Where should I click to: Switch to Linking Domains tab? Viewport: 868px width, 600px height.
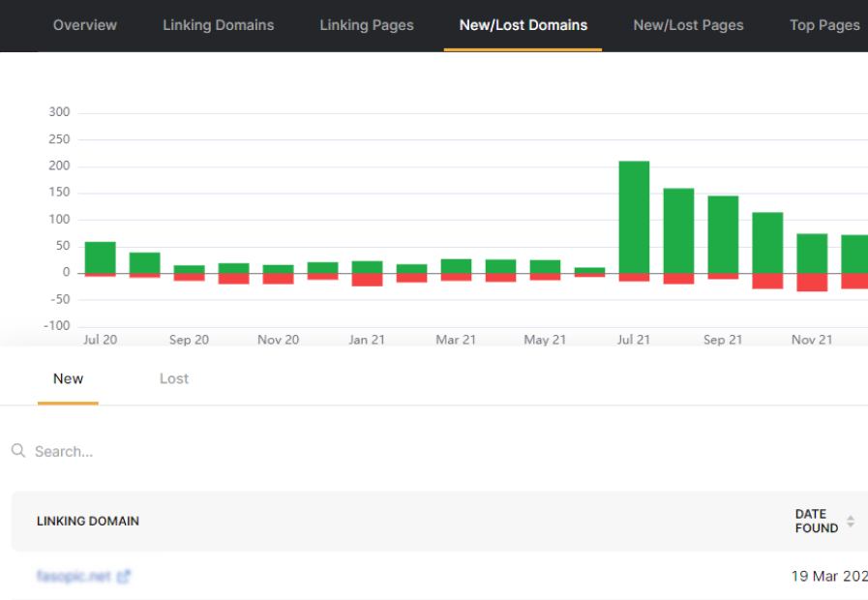coord(218,25)
